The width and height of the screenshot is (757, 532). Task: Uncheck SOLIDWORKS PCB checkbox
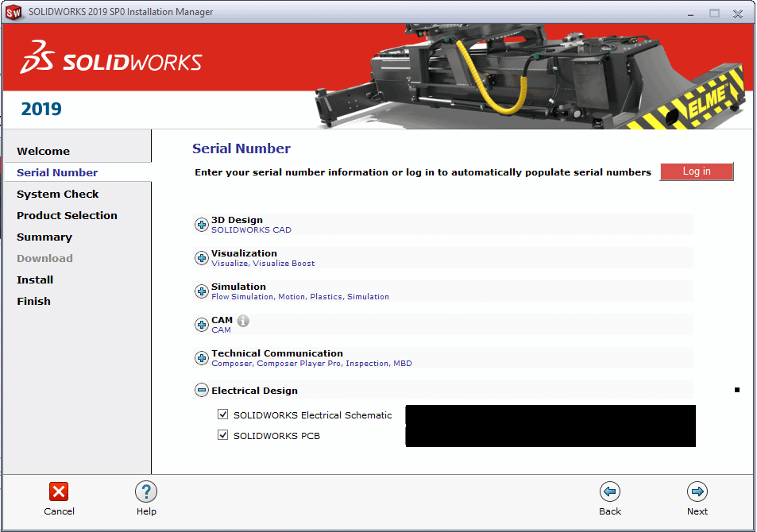tap(222, 435)
